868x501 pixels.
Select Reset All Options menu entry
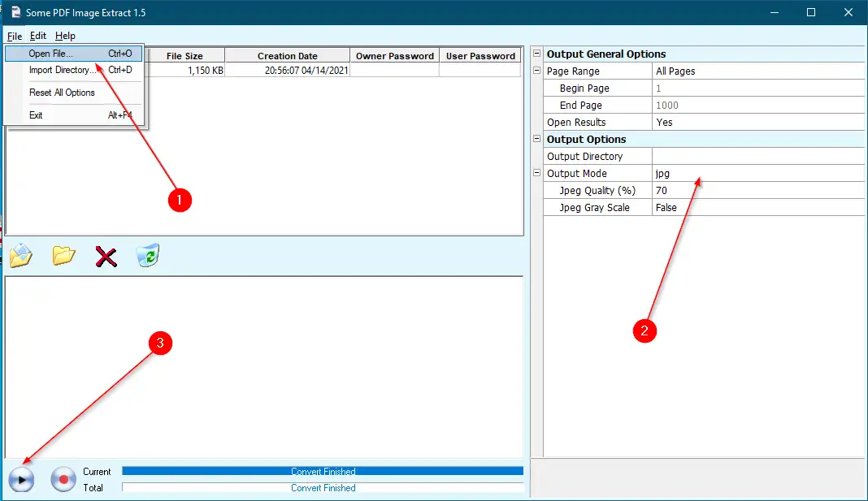pyautogui.click(x=74, y=93)
